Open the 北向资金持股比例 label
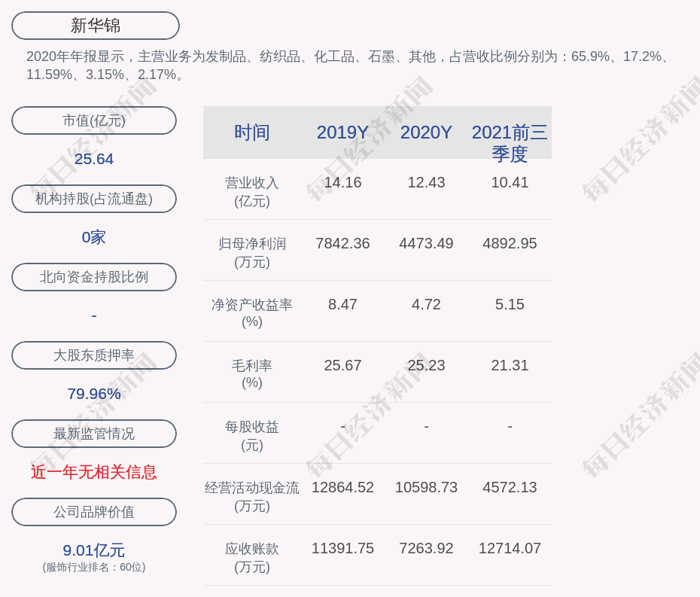Viewport: 700px width, 597px height. (94, 277)
